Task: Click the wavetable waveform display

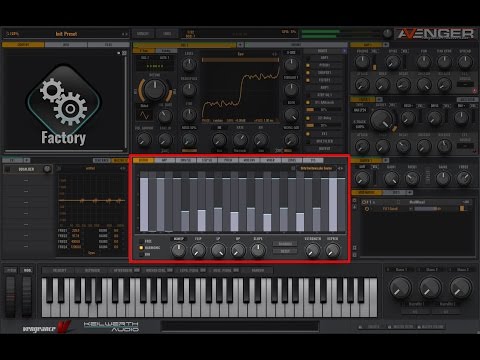Action: pyautogui.click(x=240, y=89)
